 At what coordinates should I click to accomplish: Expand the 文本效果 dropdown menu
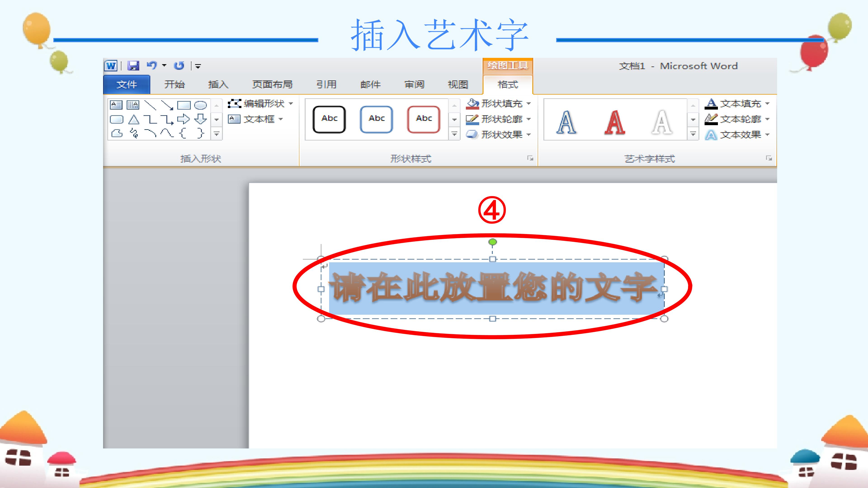[x=768, y=135]
